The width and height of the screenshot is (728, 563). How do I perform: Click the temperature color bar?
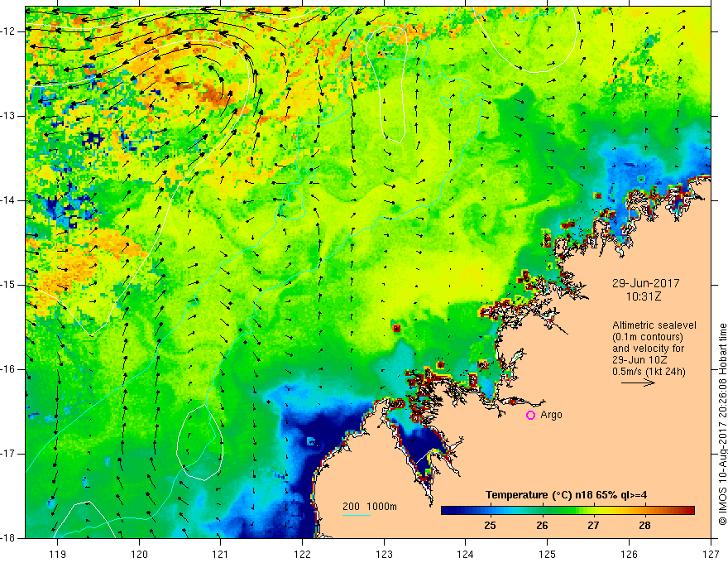coord(568,511)
